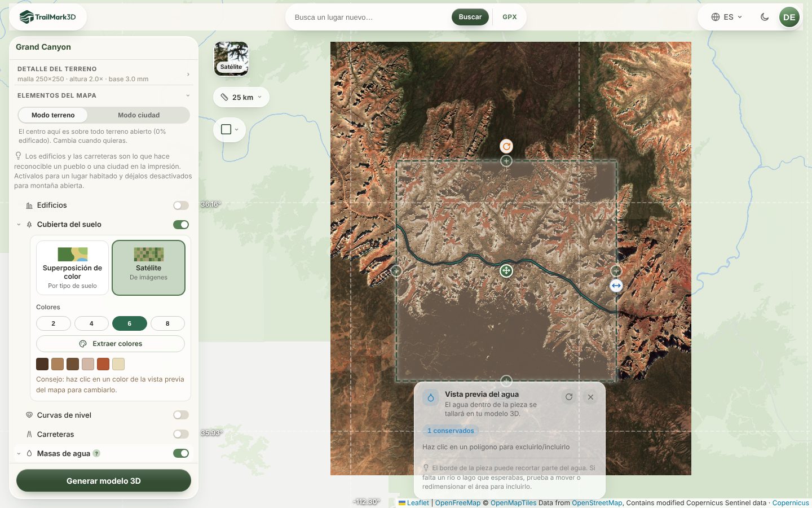Close the Vista previa del agua panel
Screen dimensions: 812x508
(590, 397)
